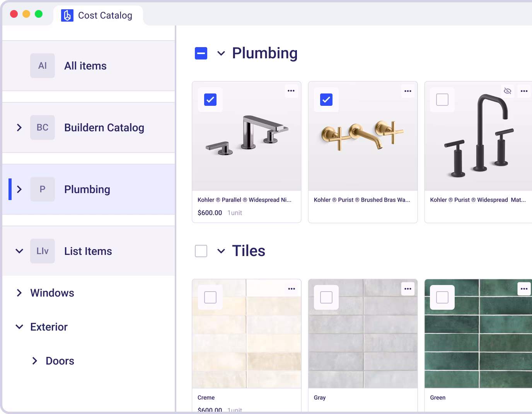Check the Green tile checkbox

point(442,297)
